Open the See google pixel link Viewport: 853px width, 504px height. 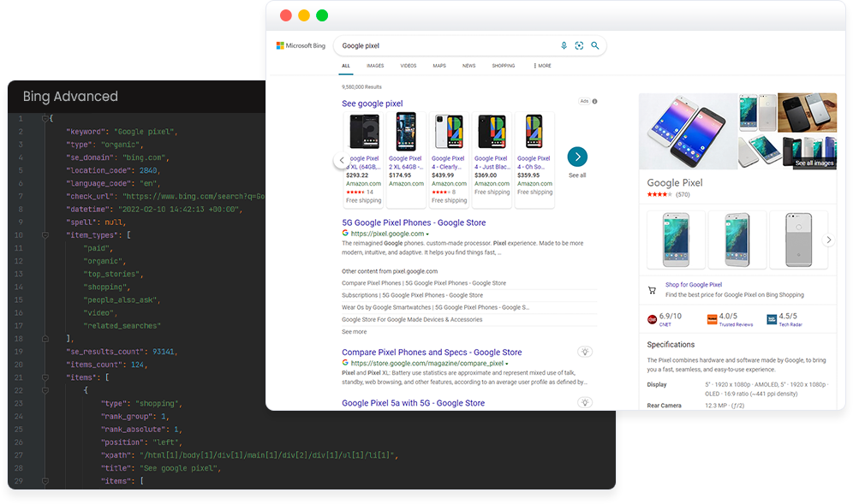pyautogui.click(x=372, y=104)
